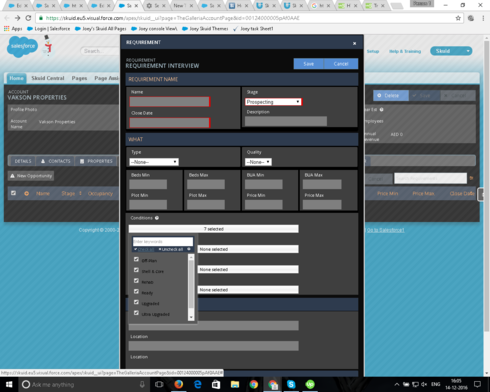Click the Salesforce cloud logo
Screen dimensions: 490x392
coord(22,47)
